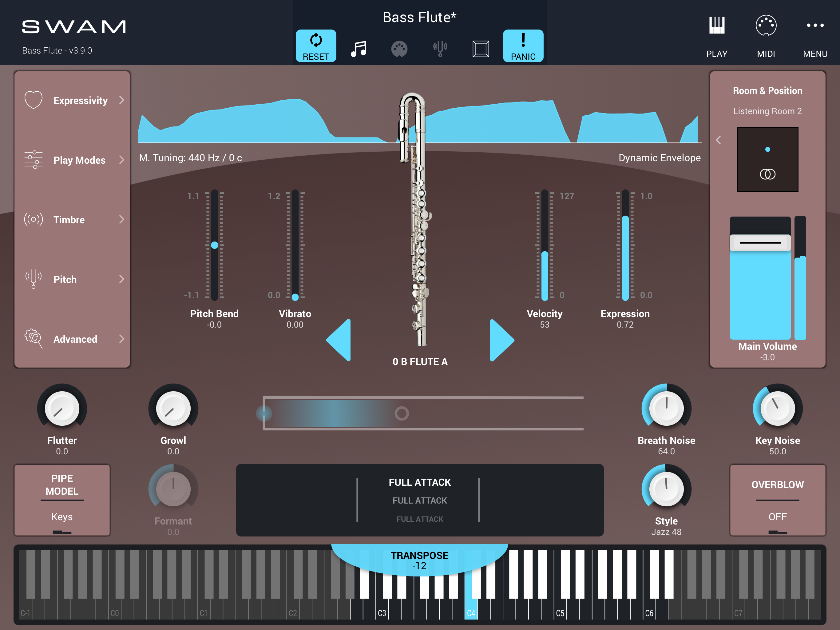Click the TRANSPOSE -12 tab
The image size is (840, 630).
[419, 560]
